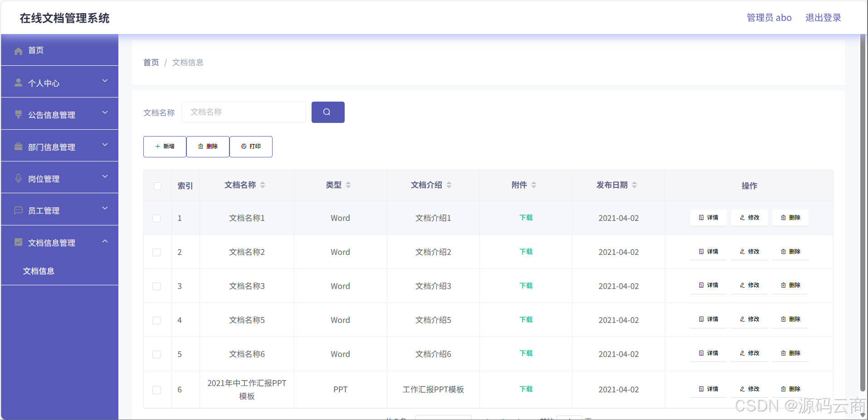Image resolution: width=868 pixels, height=420 pixels.
Task: Click the 公告信息管理 sidebar icon
Action: point(18,114)
